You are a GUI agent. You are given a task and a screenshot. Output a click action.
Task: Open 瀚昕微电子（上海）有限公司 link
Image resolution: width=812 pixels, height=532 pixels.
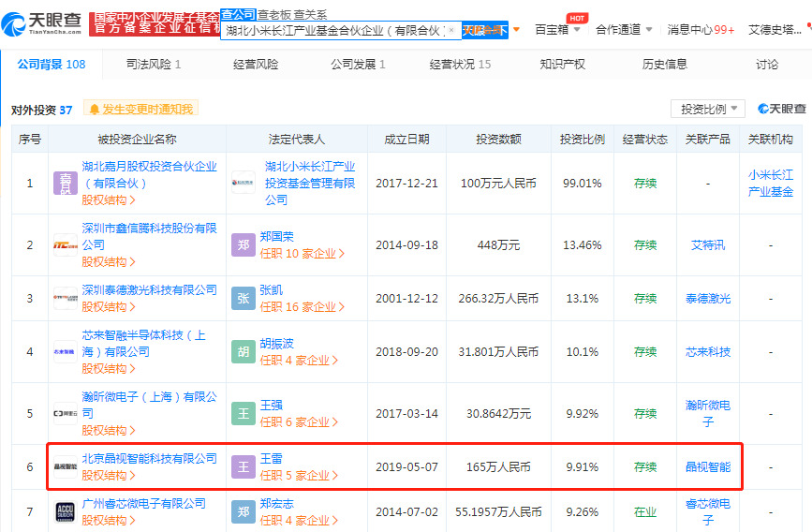pyautogui.click(x=149, y=405)
